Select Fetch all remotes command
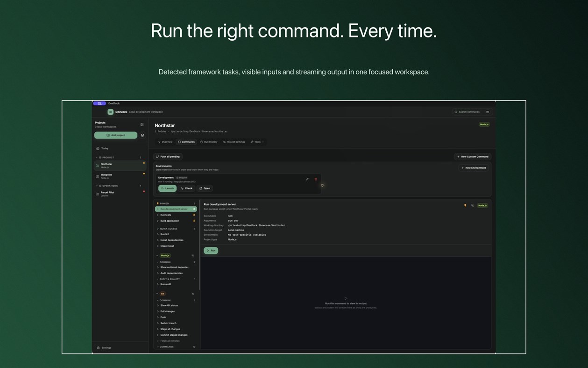Image resolution: width=588 pixels, height=368 pixels. 176,341
